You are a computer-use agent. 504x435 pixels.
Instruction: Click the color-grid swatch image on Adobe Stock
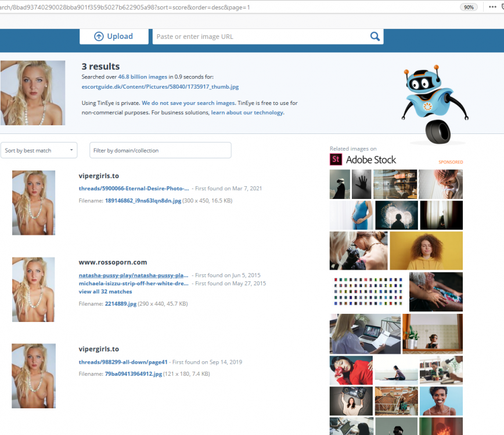coord(366,290)
